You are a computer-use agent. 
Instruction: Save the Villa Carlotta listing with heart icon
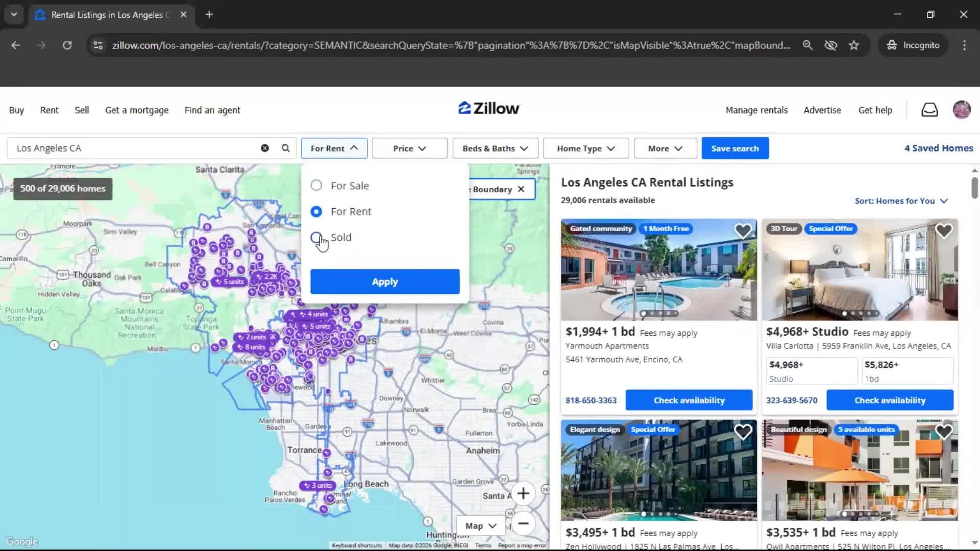click(x=944, y=231)
